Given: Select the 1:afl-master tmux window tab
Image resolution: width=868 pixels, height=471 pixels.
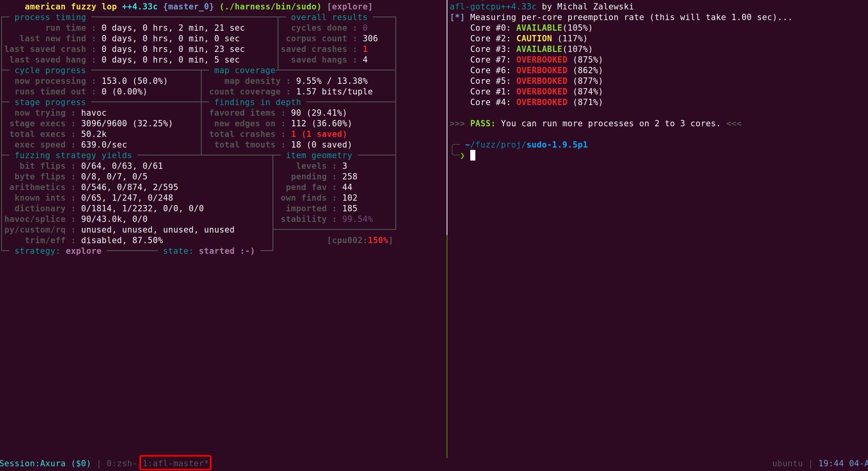Looking at the screenshot, I should [x=175, y=463].
